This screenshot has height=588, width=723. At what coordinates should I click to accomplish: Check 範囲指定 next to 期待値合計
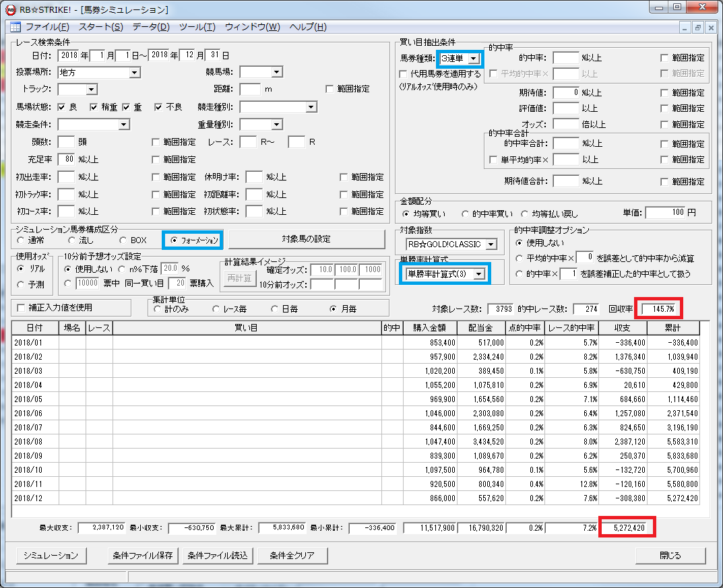[664, 182]
